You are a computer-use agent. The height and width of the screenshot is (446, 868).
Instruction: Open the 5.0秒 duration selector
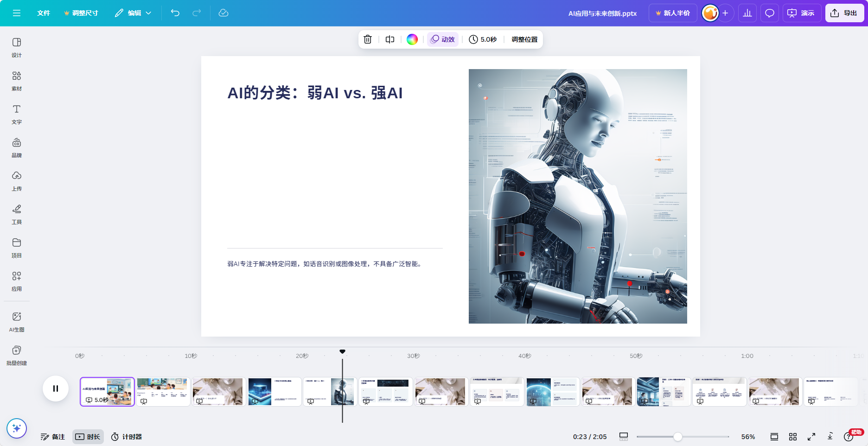coord(482,39)
